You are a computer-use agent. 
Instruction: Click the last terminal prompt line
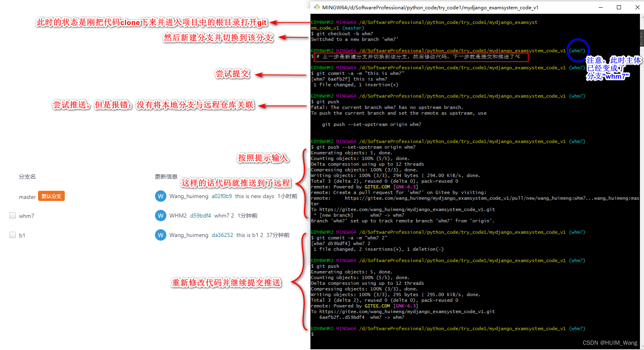pos(312,334)
